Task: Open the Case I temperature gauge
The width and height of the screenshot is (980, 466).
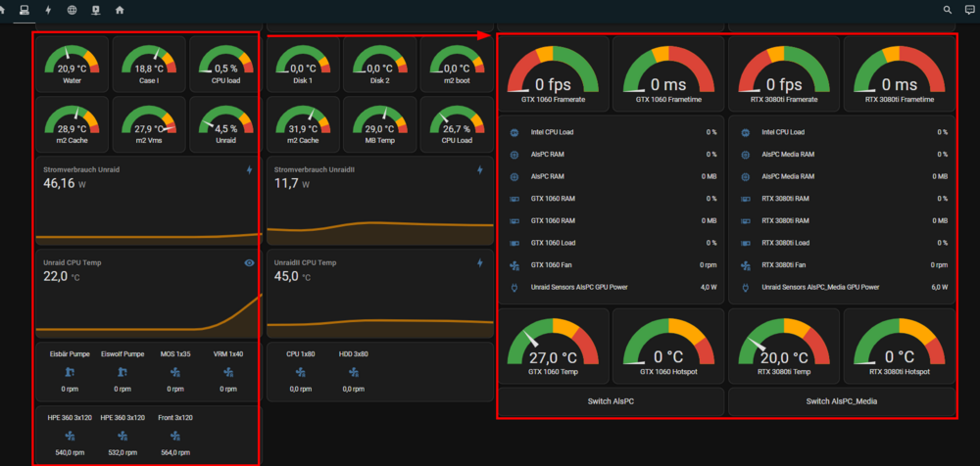Action: point(149,64)
